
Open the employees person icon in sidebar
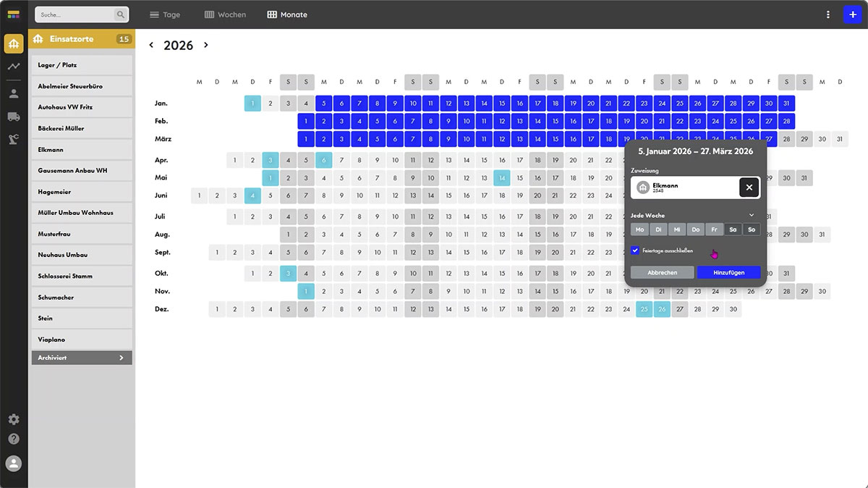(14, 93)
